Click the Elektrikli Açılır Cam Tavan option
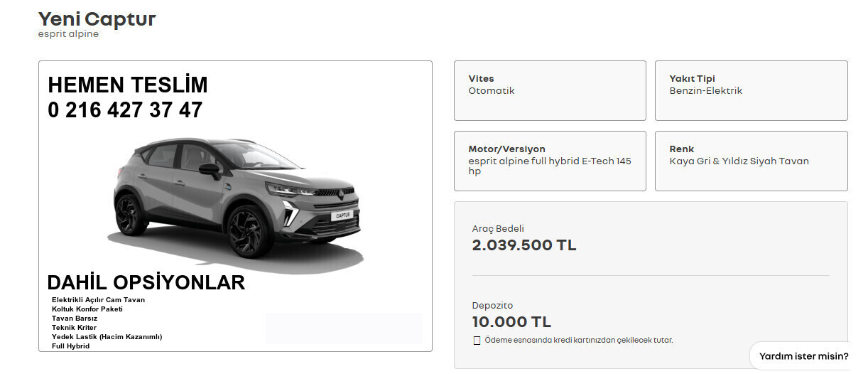868x374 pixels. coord(98,300)
